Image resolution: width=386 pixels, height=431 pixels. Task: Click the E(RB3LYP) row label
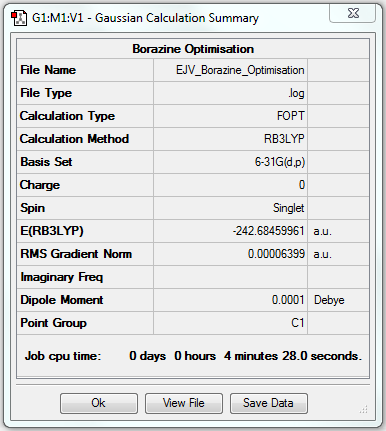point(52,231)
